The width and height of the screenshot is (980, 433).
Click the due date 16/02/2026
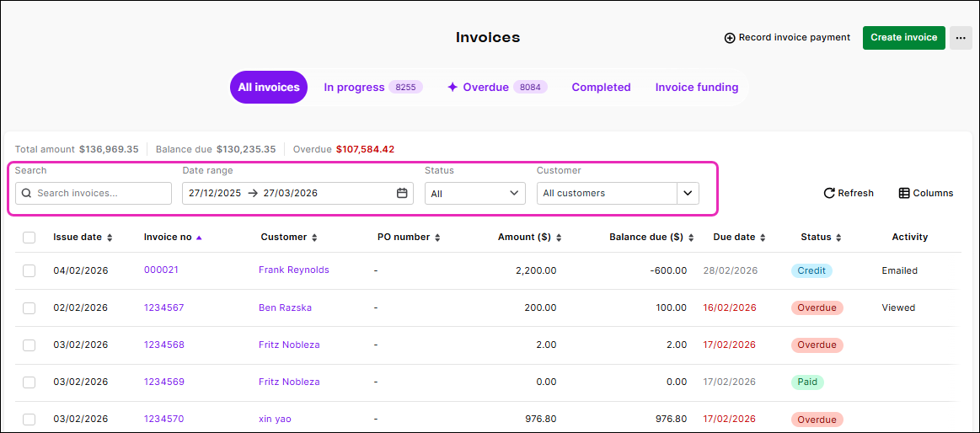(730, 307)
